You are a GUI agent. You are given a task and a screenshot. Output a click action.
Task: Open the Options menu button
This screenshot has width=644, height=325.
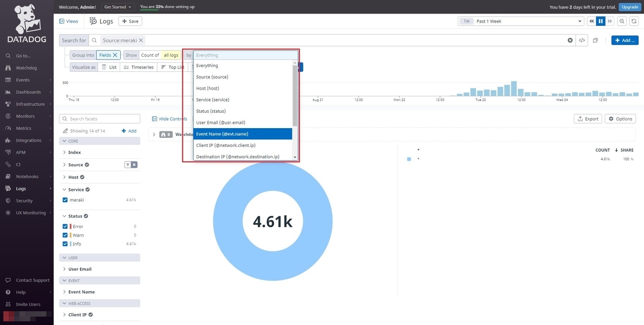point(620,119)
